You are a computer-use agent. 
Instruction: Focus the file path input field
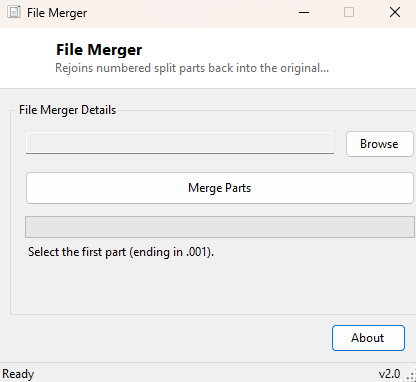click(180, 143)
